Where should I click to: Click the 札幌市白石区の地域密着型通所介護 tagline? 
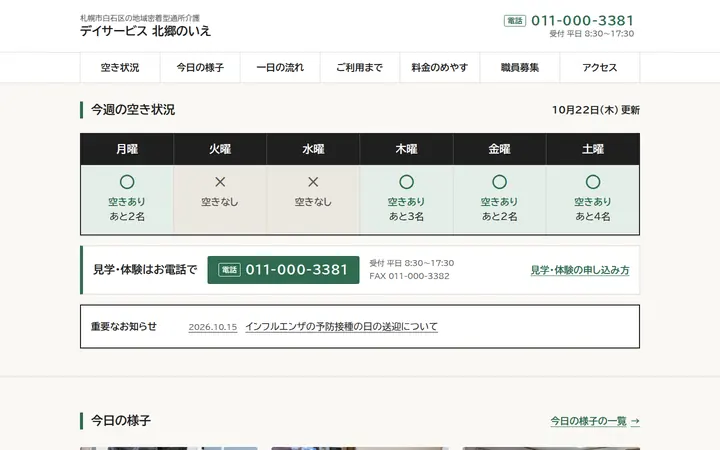click(x=140, y=18)
